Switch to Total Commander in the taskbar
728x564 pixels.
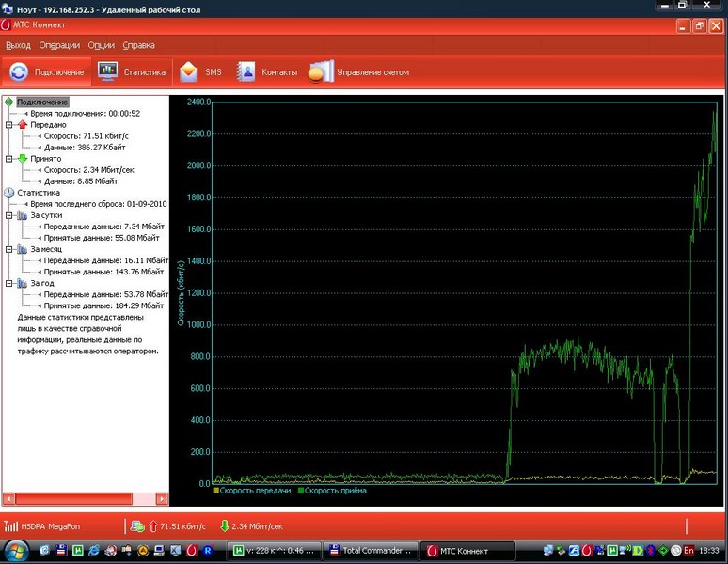pos(370,550)
